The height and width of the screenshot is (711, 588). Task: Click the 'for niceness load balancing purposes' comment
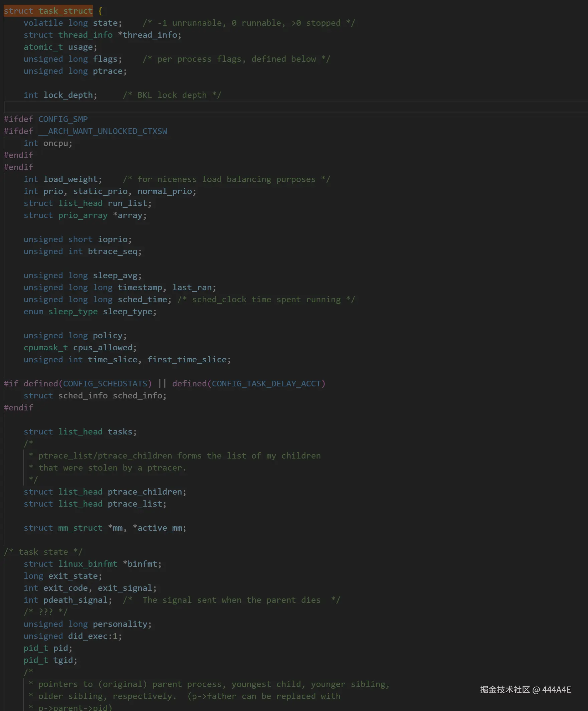(x=226, y=179)
